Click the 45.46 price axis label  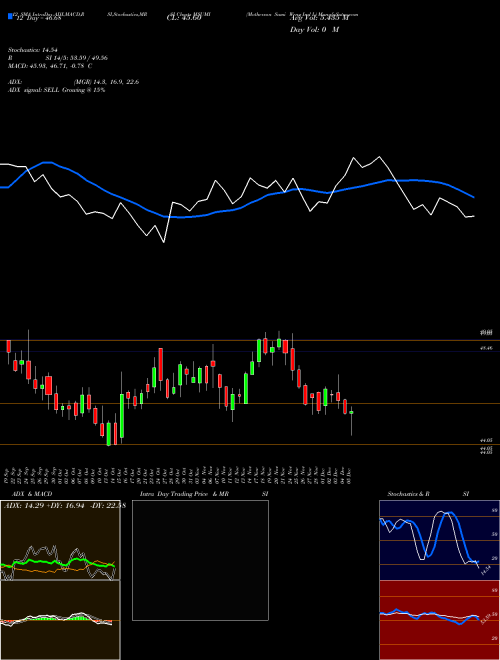(x=487, y=348)
